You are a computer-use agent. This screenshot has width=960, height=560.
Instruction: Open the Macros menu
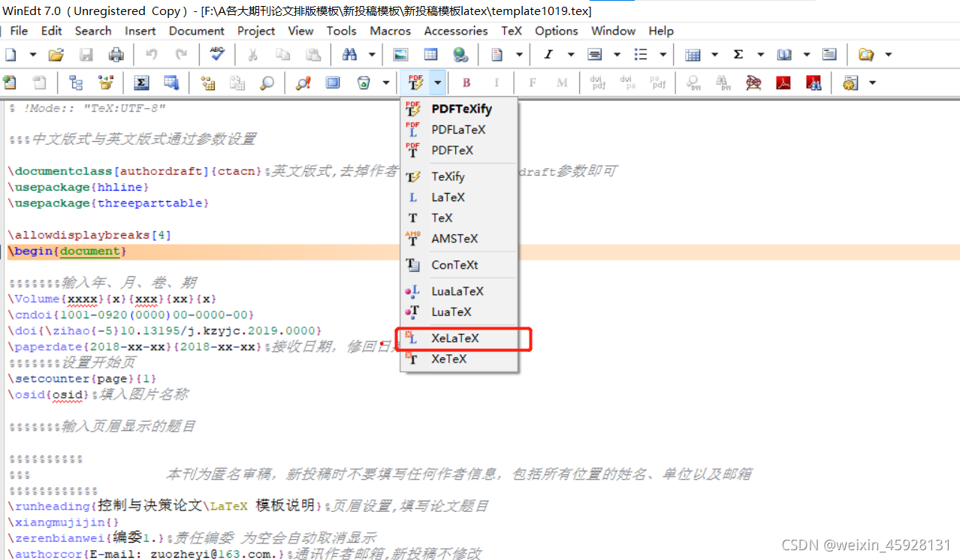point(391,31)
